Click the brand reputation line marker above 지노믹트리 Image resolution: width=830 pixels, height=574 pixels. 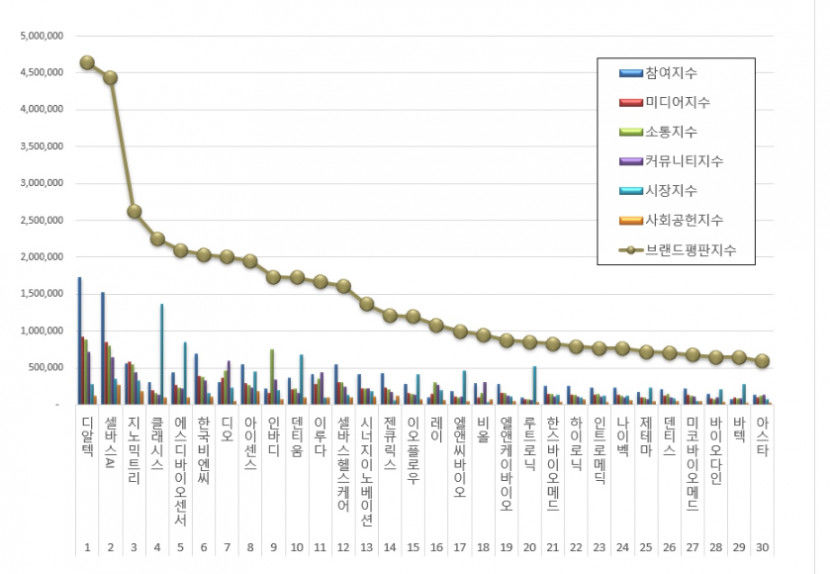coord(134,211)
